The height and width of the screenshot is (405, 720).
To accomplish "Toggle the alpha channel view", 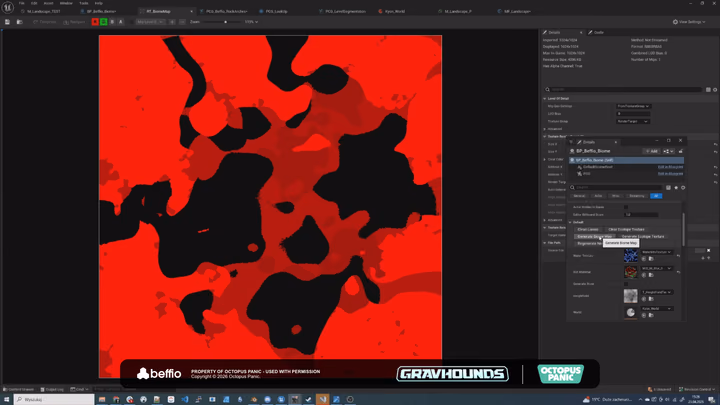I will tap(121, 22).
